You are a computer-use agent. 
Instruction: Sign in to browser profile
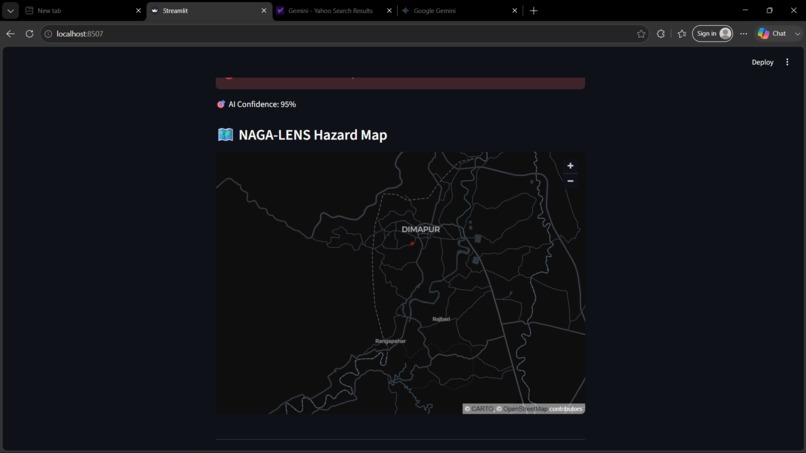[712, 33]
